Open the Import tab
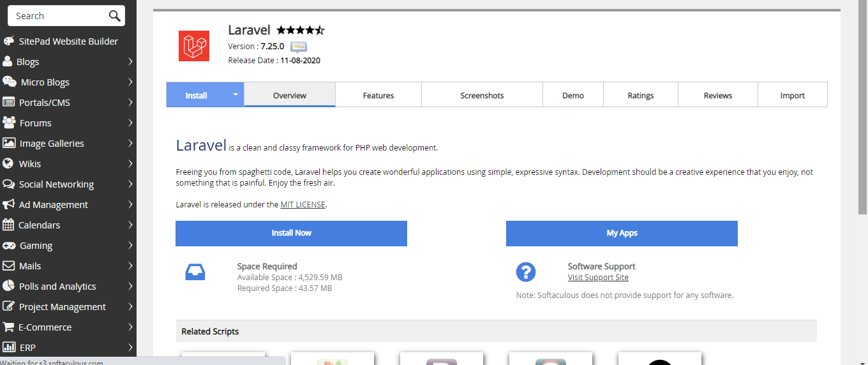Image resolution: width=868 pixels, height=365 pixels. point(793,95)
